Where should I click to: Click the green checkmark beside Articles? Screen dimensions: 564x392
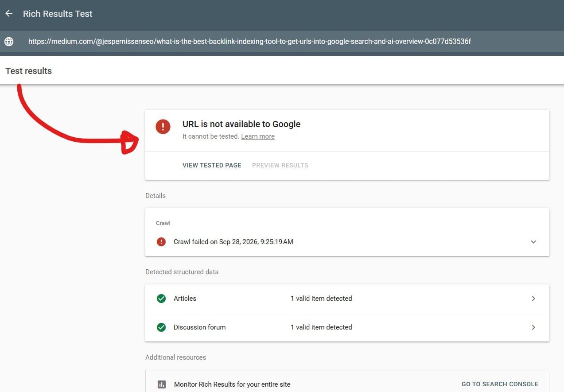tap(161, 299)
